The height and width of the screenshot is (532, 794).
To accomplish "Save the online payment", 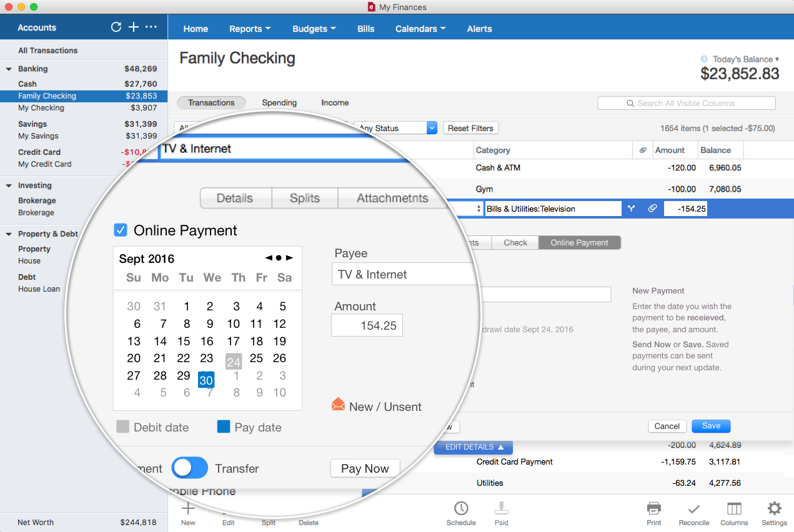I will (710, 426).
